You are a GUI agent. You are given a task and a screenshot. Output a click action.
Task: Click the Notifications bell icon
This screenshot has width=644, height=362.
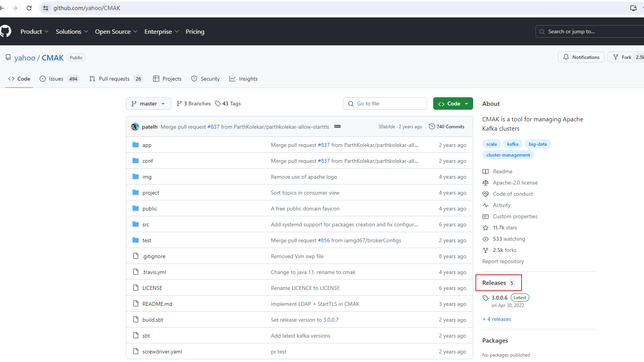(566, 57)
